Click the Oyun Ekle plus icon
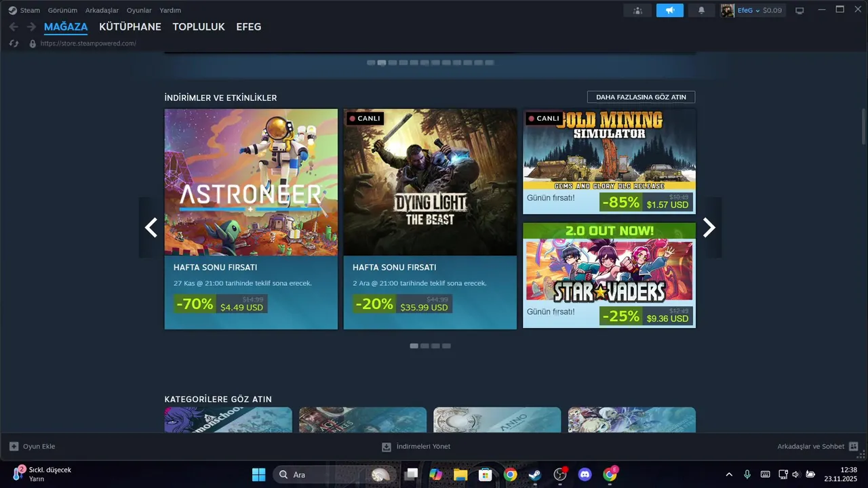Viewport: 868px width, 488px height. (x=14, y=447)
